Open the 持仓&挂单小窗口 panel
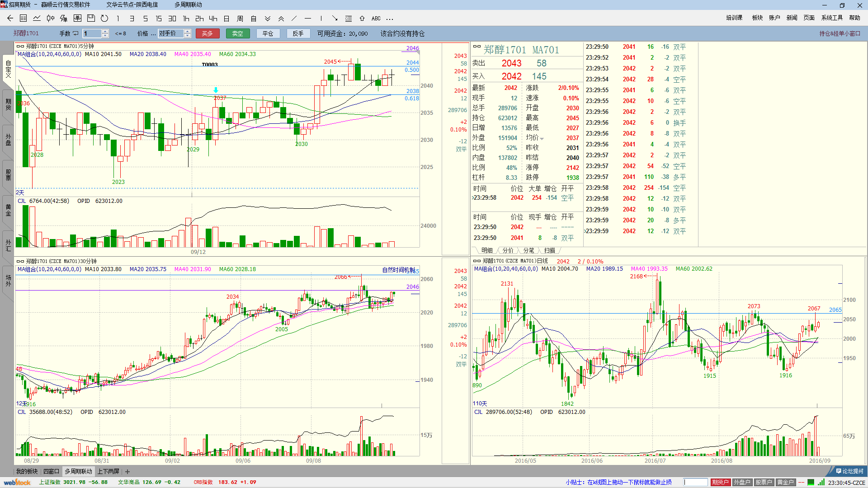 [840, 33]
